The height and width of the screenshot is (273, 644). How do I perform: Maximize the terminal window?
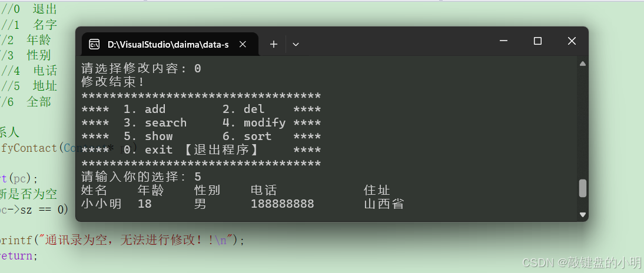click(537, 41)
